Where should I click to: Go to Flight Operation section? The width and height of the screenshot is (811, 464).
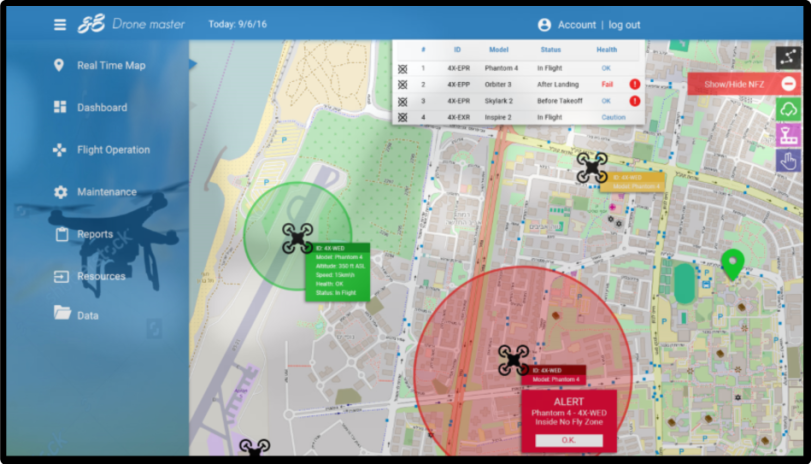113,149
